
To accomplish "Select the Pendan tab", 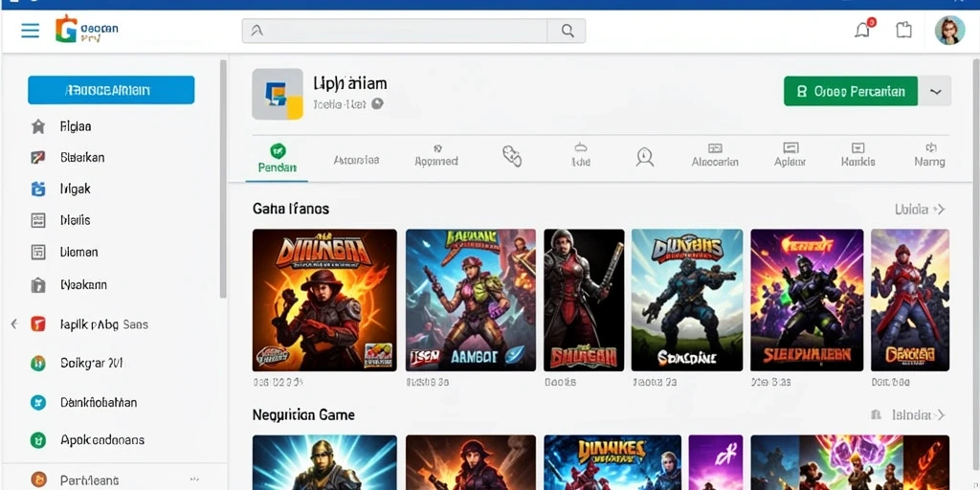I will (x=277, y=159).
